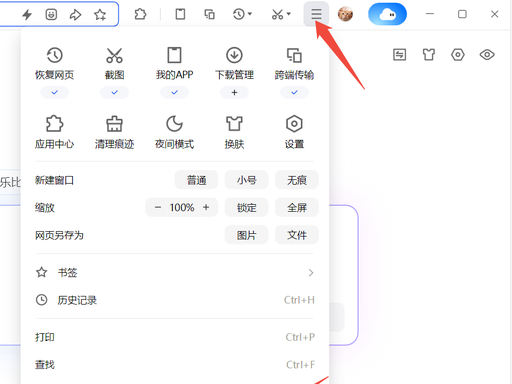This screenshot has width=512, height=384.
Task: Open 历史记录 history menu item
Action: 174,300
